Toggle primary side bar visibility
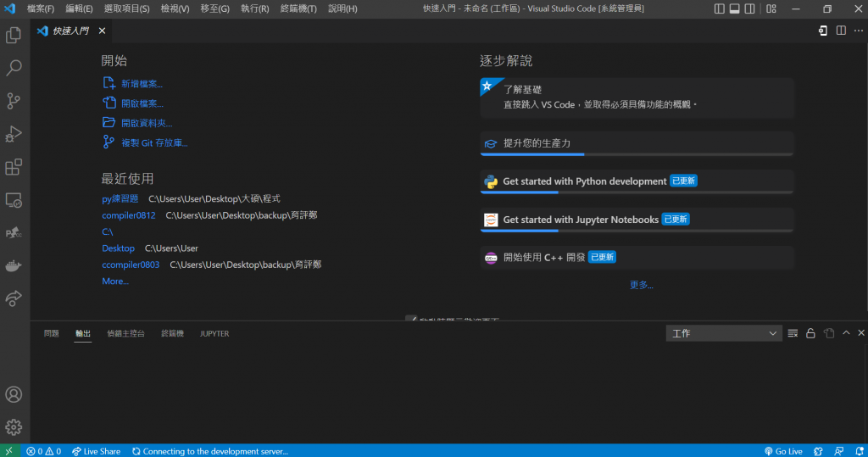The height and width of the screenshot is (457, 868). [x=719, y=8]
